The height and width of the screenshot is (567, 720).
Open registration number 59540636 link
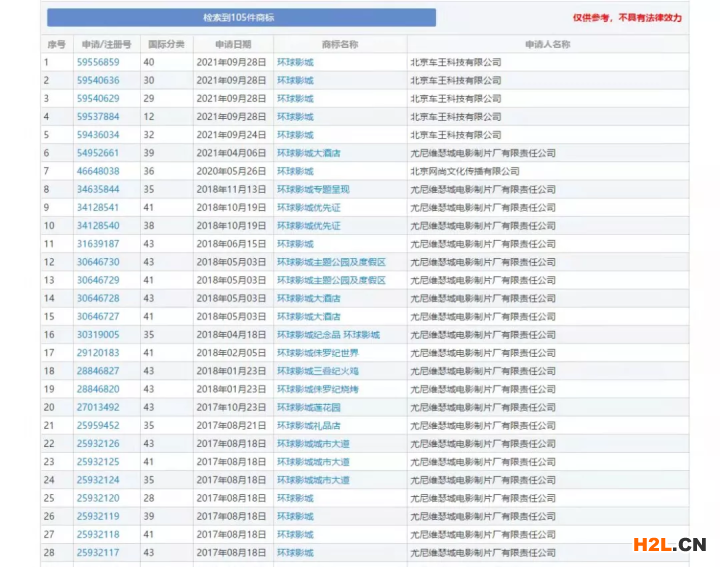point(98,80)
